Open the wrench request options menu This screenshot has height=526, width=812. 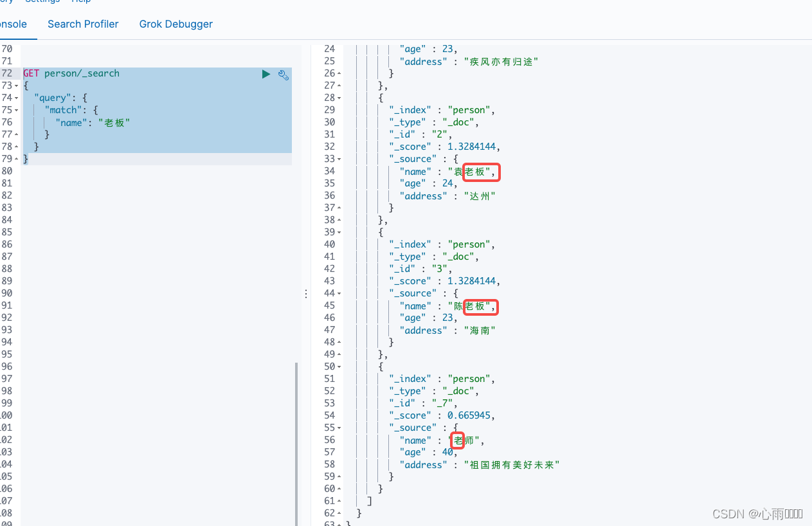click(x=283, y=74)
